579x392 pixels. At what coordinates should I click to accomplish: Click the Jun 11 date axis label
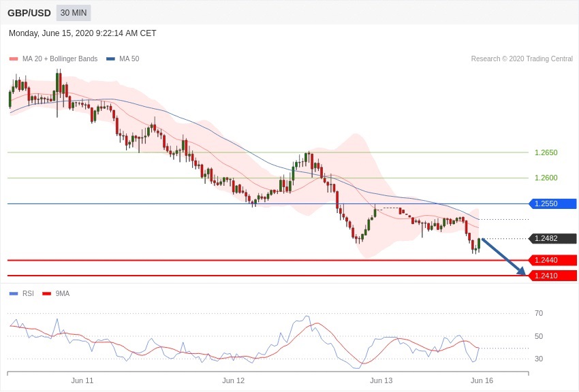(82, 380)
